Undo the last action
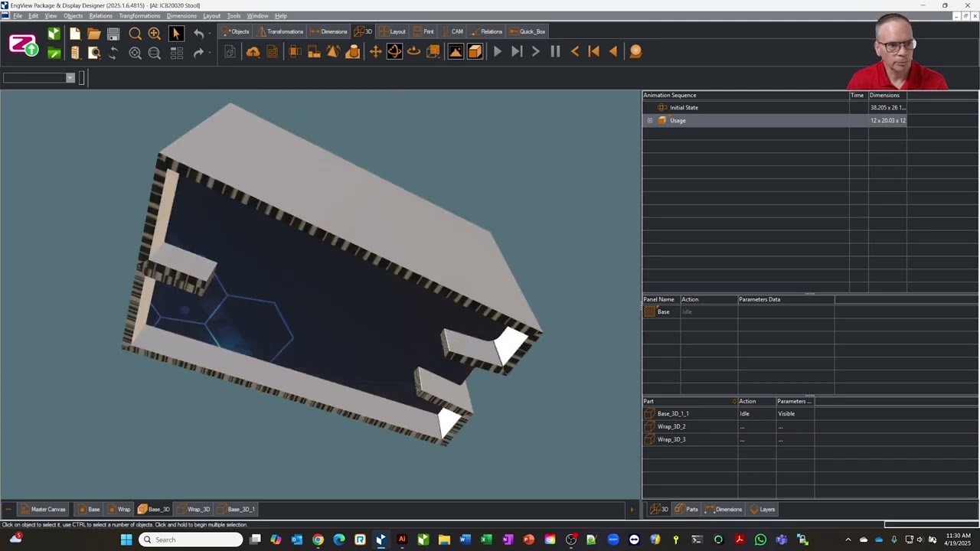 tap(199, 34)
